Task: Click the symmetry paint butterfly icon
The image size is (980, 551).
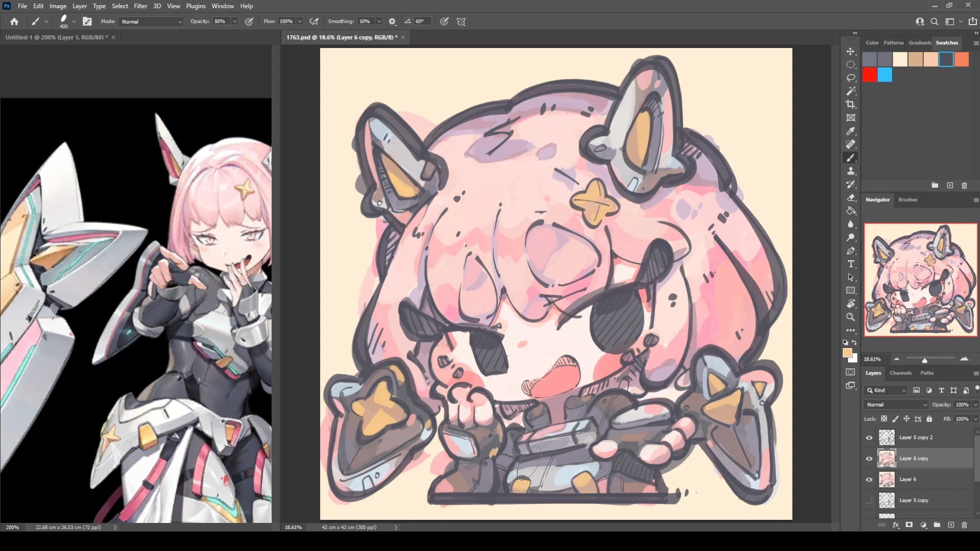Action: (x=461, y=21)
